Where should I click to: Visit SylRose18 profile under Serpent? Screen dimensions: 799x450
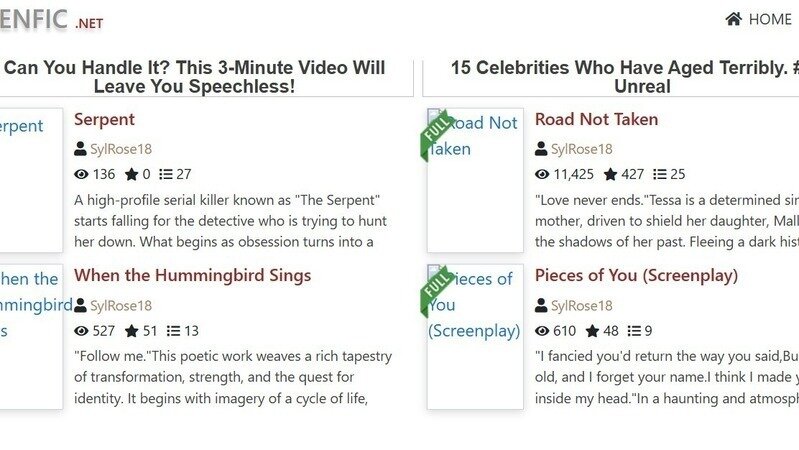pos(121,149)
